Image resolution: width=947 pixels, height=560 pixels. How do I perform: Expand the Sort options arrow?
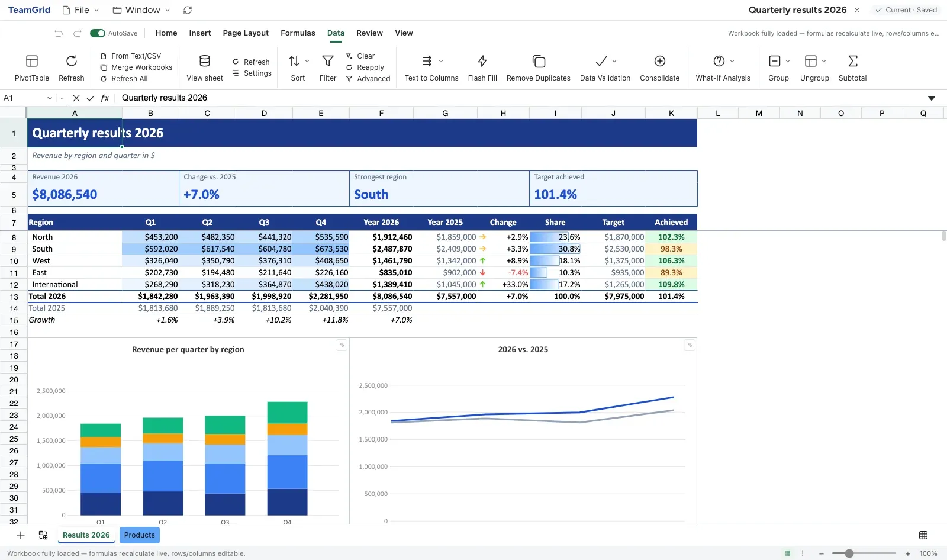307,61
